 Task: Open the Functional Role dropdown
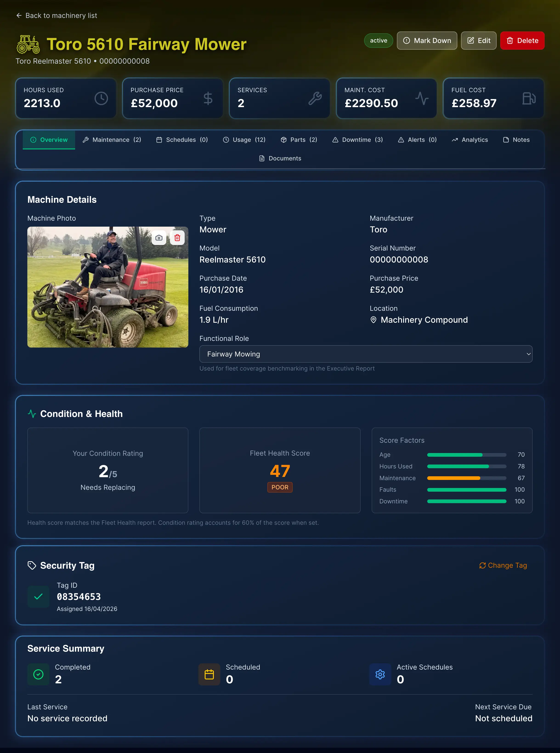point(366,354)
